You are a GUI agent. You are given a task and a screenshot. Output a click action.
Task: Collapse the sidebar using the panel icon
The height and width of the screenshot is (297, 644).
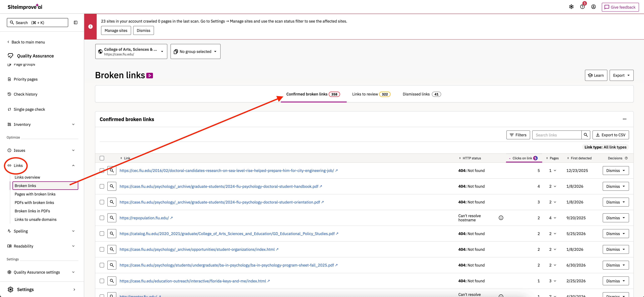pos(76,23)
